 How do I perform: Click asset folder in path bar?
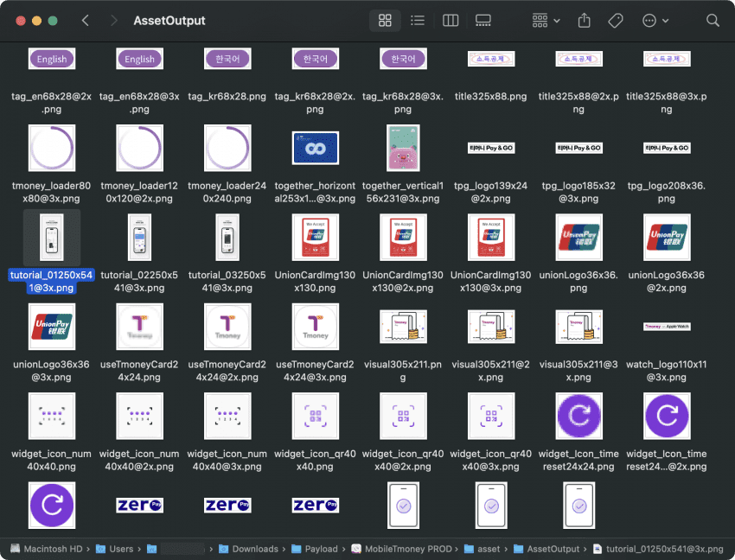482,549
